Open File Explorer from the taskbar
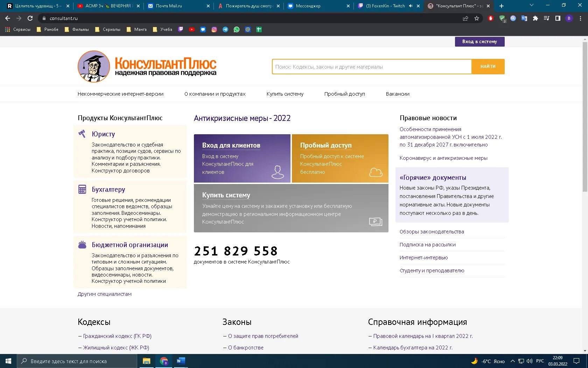 tap(147, 361)
